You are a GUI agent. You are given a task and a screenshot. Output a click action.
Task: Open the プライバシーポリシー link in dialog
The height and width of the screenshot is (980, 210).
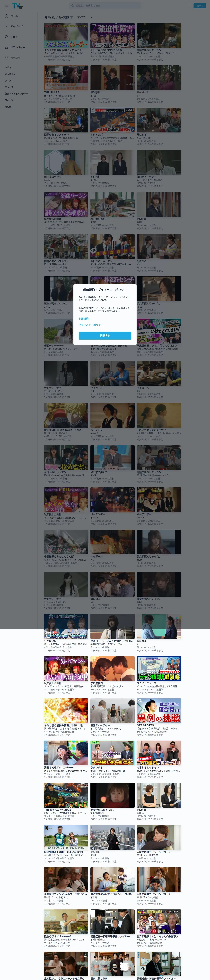91,325
